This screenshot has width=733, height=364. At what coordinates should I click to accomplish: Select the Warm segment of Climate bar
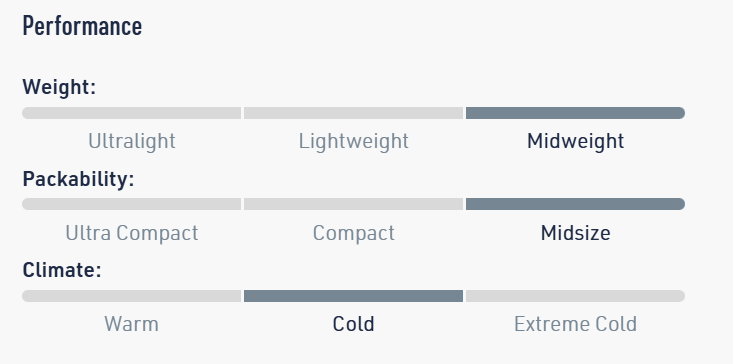pos(131,296)
